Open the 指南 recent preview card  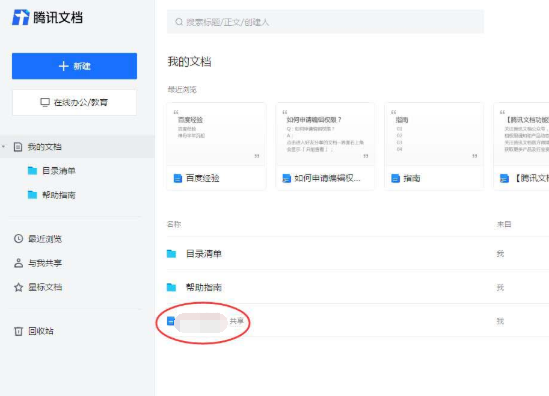[434, 146]
